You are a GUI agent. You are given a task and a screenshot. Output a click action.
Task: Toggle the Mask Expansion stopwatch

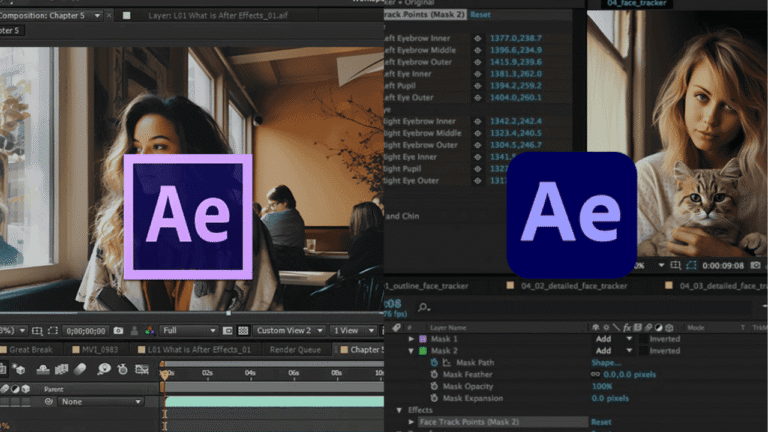[x=434, y=398]
